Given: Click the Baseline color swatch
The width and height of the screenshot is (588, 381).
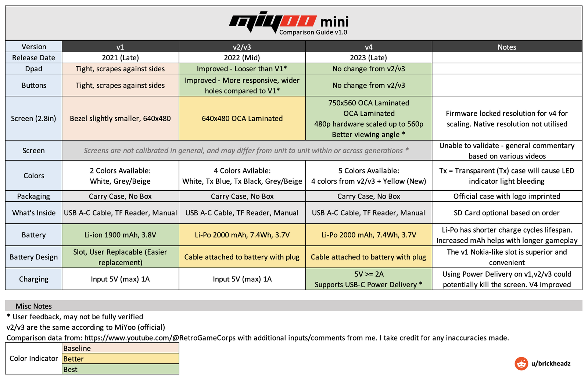Looking at the screenshot, I should [121, 348].
